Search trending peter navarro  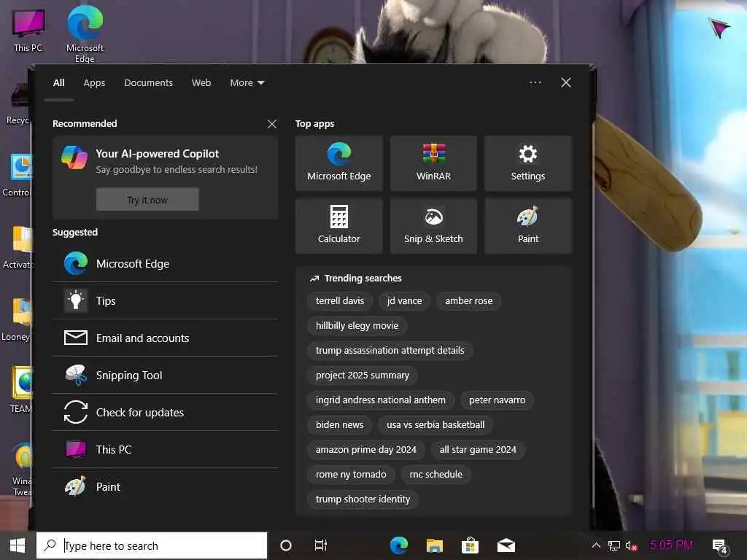[x=497, y=400]
